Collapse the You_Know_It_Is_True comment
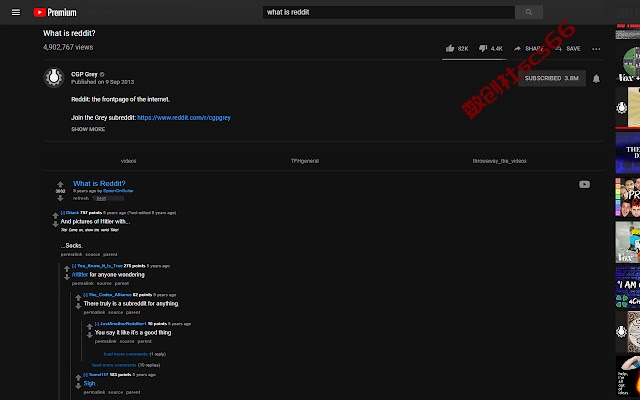The image size is (640, 400). coord(74,266)
